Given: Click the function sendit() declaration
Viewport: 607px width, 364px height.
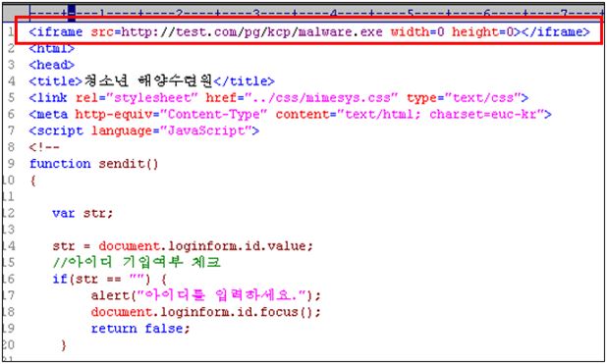Looking at the screenshot, I should tap(93, 164).
